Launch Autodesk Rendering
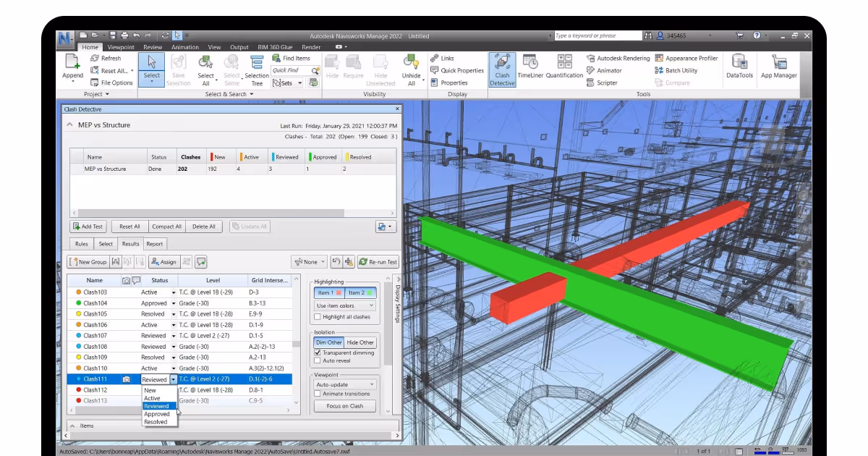Image resolution: width=868 pixels, height=456 pixels. 618,58
